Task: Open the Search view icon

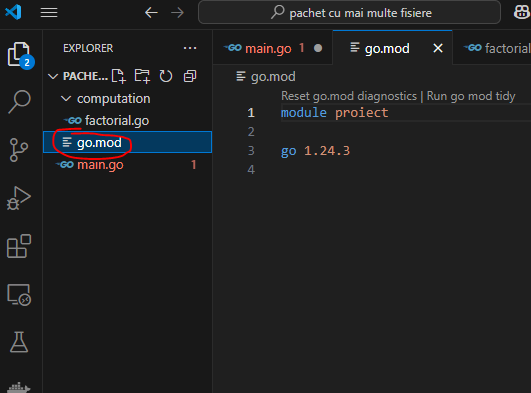Action: (x=19, y=102)
